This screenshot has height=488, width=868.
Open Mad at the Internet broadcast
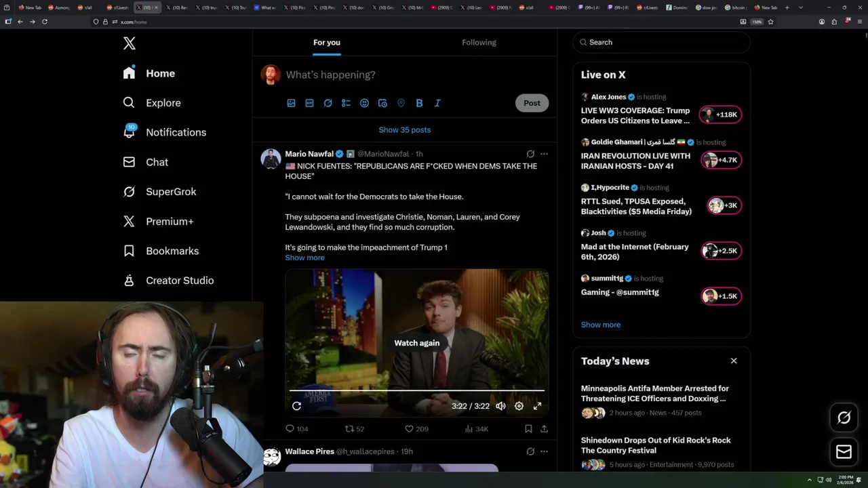661,246
